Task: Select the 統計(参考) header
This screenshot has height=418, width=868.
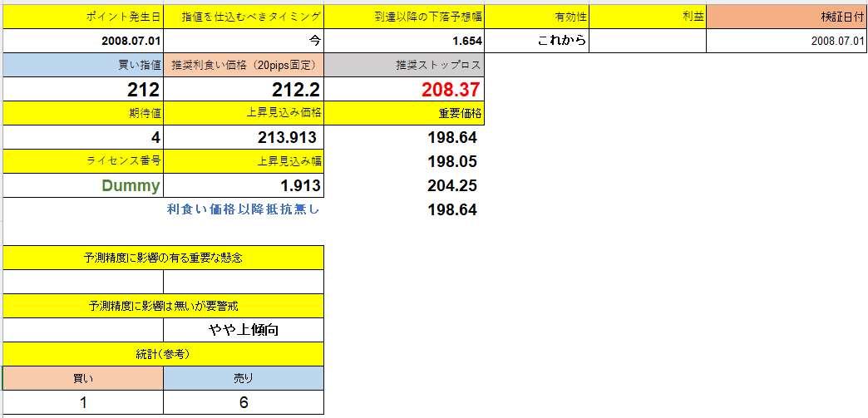Action: pos(163,354)
